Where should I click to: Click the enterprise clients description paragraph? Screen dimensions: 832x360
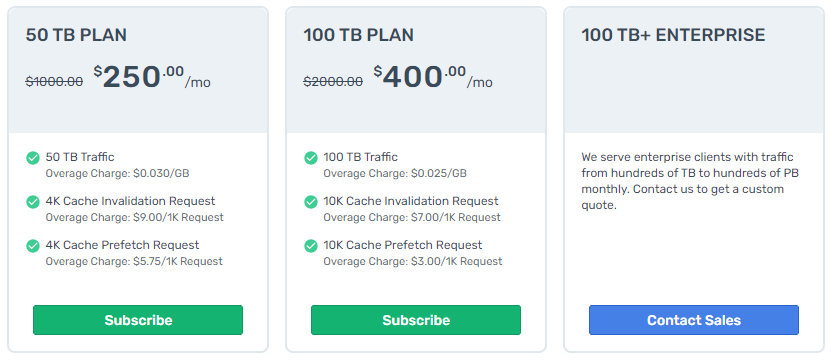pyautogui.click(x=690, y=181)
